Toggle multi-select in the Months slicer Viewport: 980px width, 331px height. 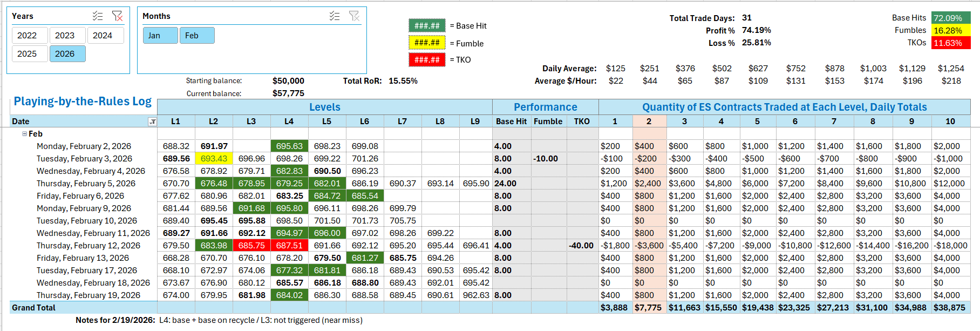click(335, 16)
